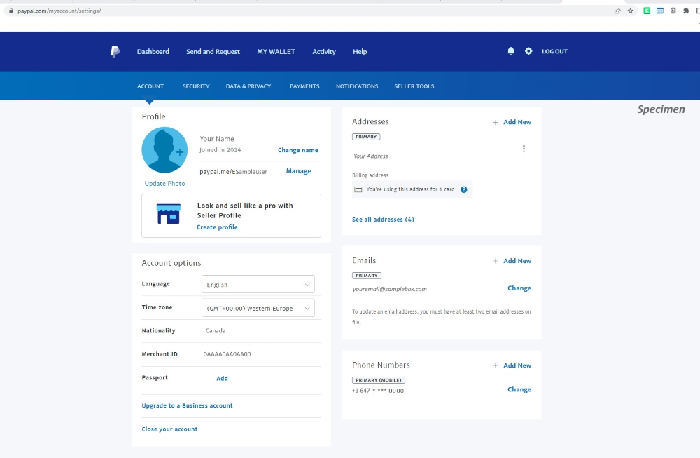Open the Data & Privacy tab
This screenshot has width=700, height=458.
tap(249, 86)
